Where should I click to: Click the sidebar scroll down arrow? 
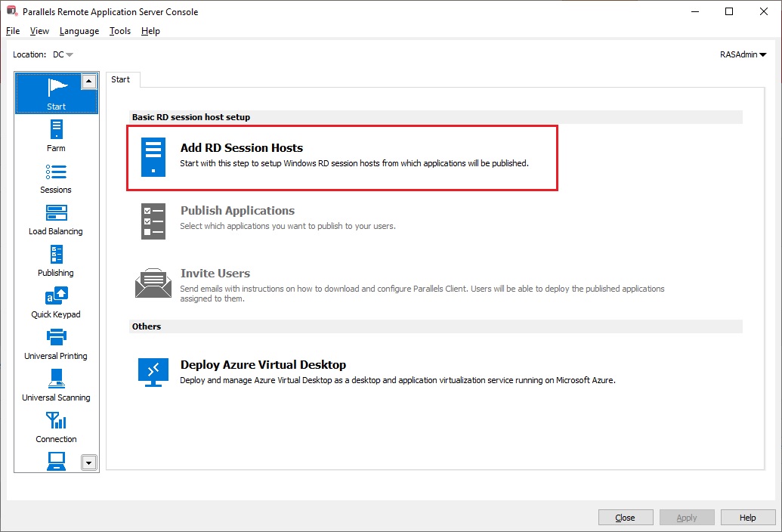(88, 462)
